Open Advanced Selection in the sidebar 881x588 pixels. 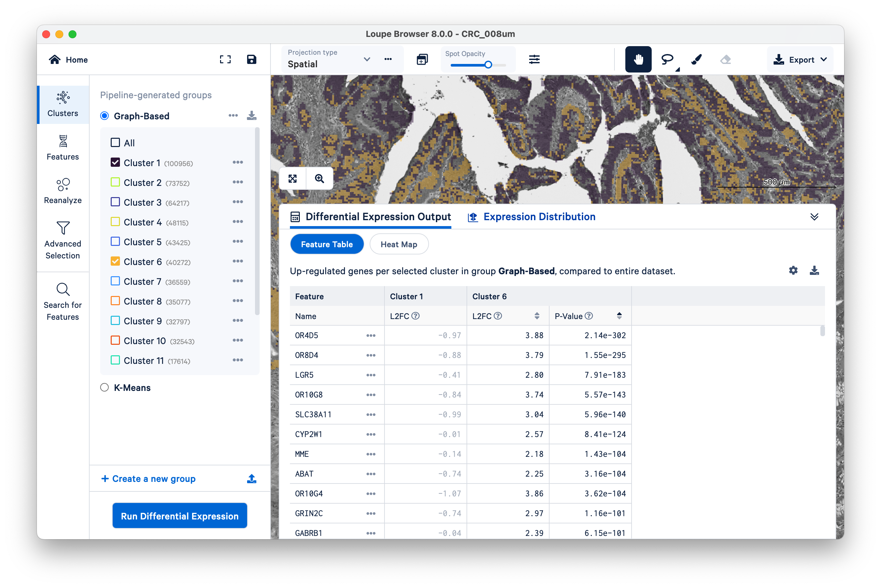[x=63, y=240]
